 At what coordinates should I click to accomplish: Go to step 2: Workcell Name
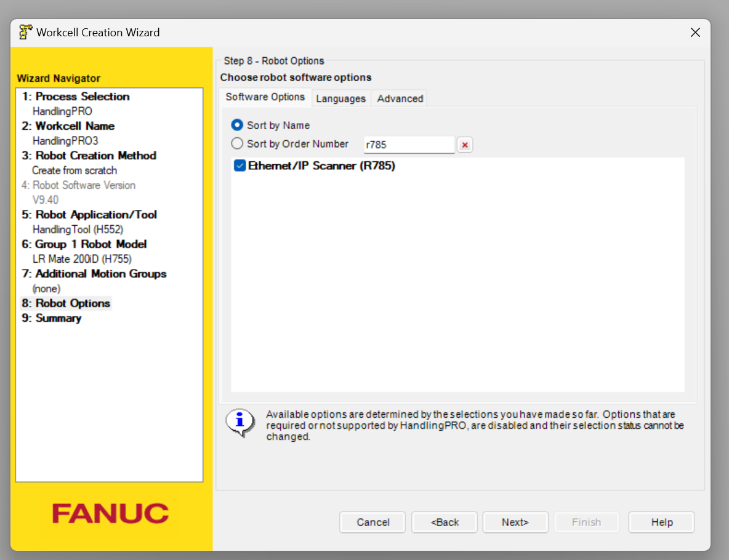click(68, 126)
